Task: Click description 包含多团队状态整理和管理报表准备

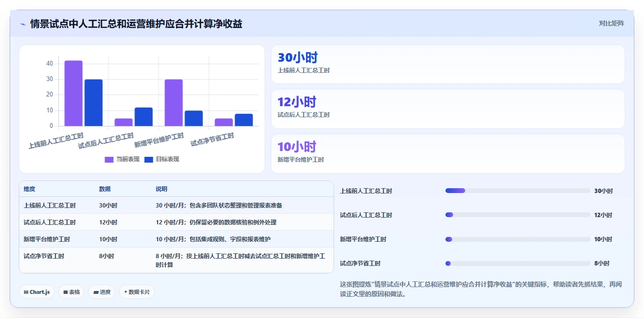Action: [236, 205]
